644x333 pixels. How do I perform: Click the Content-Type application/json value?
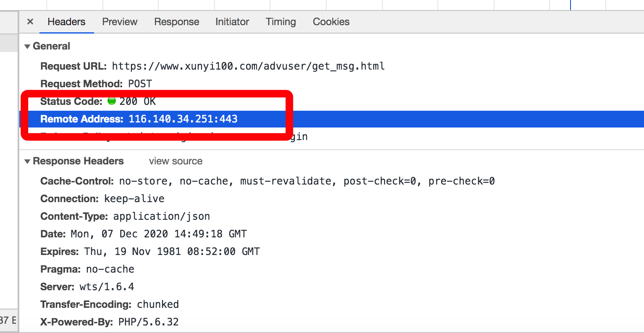click(162, 216)
